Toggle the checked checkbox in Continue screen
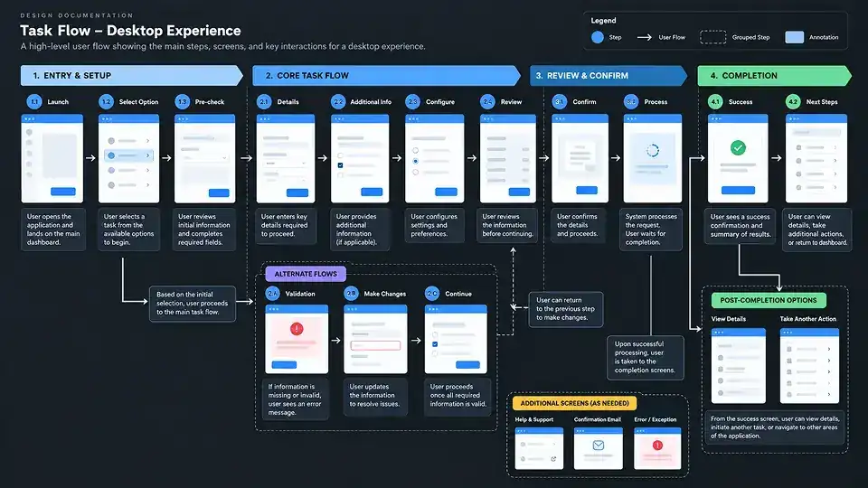Viewport: 868px width, 488px height. 435,344
